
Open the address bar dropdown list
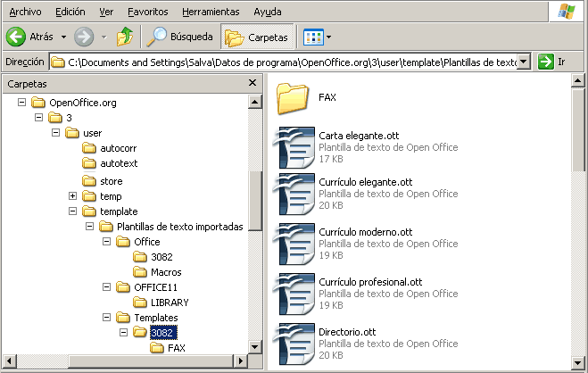point(524,62)
